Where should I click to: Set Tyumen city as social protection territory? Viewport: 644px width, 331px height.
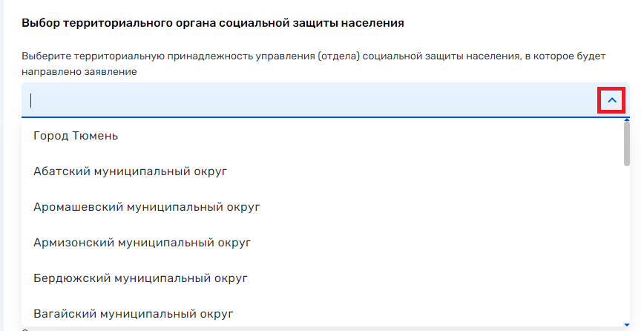click(x=76, y=136)
